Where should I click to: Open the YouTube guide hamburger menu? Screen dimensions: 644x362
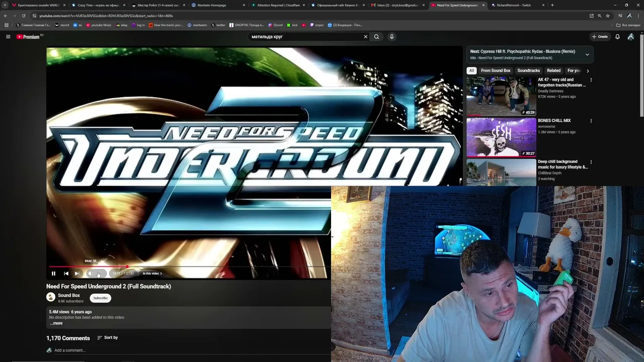click(8, 37)
